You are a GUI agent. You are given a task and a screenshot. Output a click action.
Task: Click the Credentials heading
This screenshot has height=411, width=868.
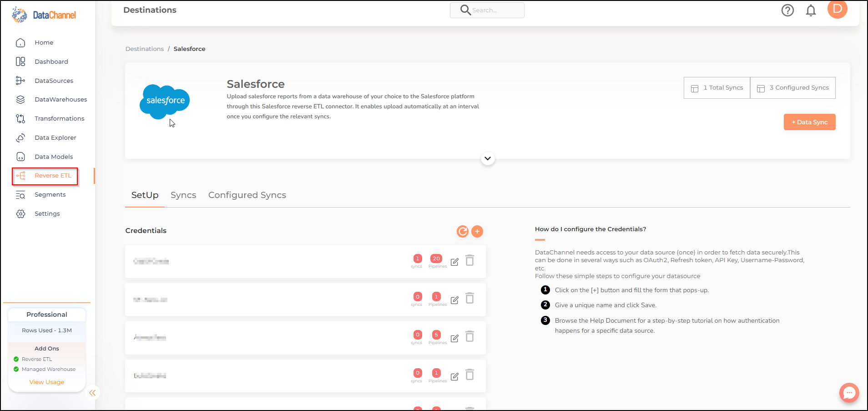point(146,231)
